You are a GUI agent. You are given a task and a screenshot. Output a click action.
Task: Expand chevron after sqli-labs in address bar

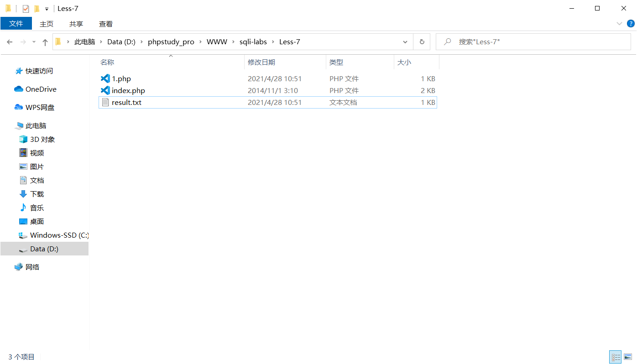[x=273, y=42]
